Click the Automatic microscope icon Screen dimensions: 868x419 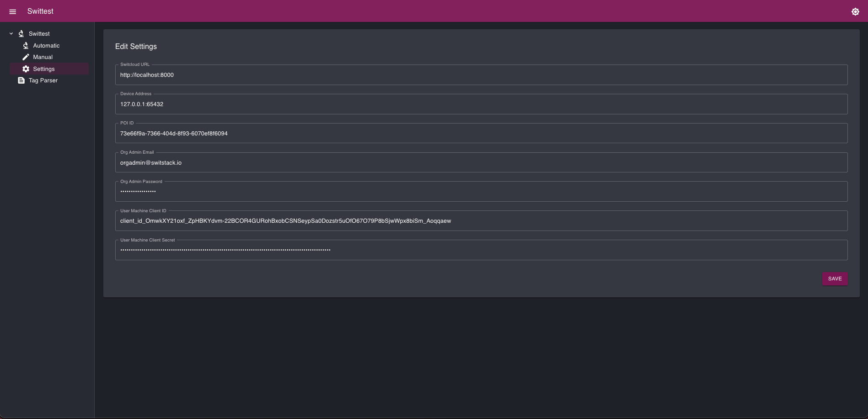click(26, 45)
